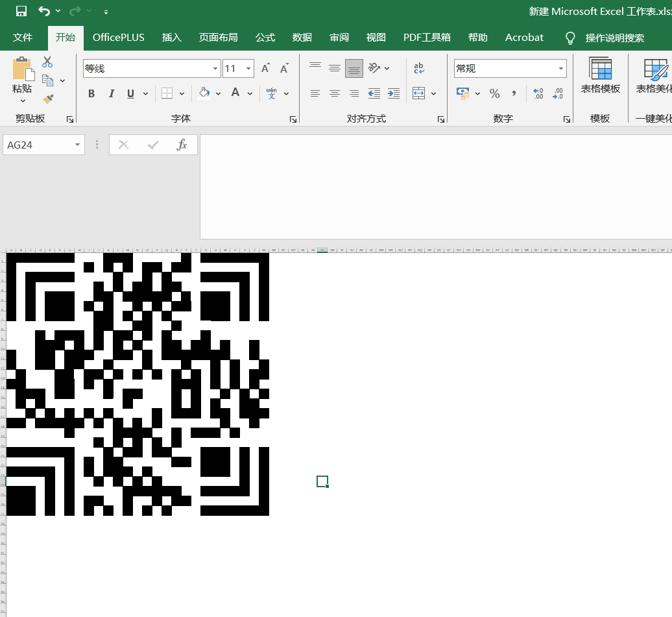This screenshot has height=617, width=672.
Task: Click the text orientation icon
Action: pos(374,67)
